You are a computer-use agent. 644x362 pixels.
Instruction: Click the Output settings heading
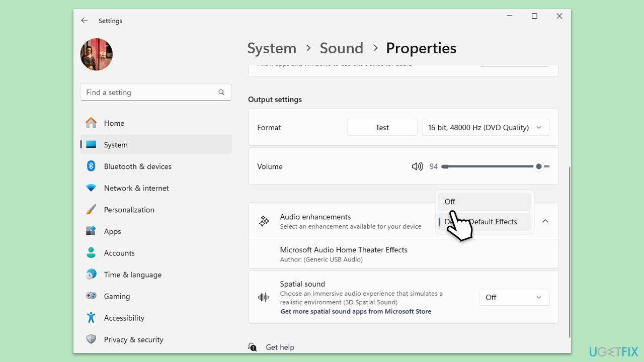pos(275,100)
